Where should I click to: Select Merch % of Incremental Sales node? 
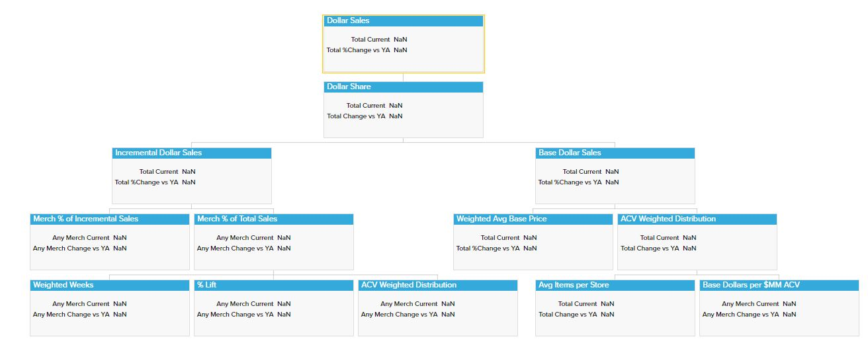(109, 219)
